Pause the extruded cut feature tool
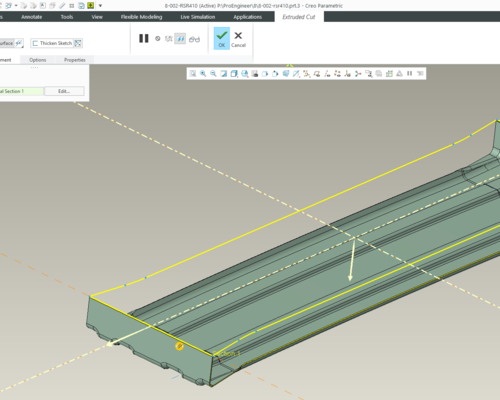Viewport: 500px width, 400px height. pyautogui.click(x=144, y=39)
